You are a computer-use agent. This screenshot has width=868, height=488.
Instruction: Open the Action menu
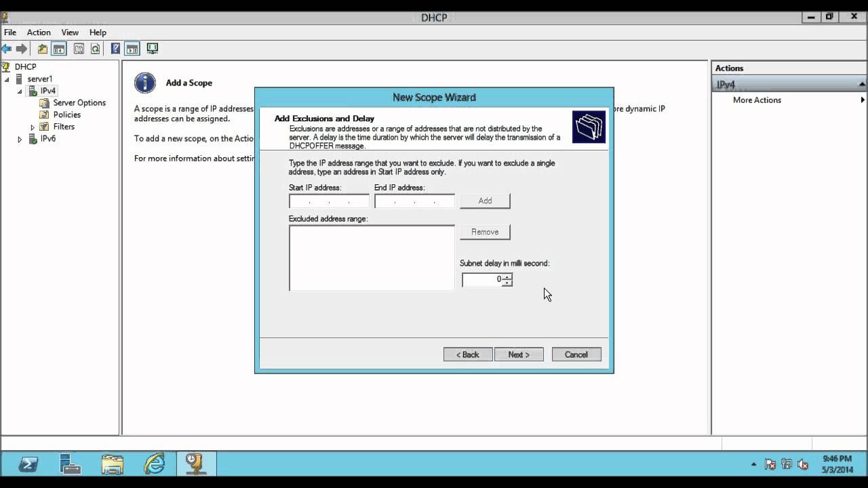pos(39,32)
